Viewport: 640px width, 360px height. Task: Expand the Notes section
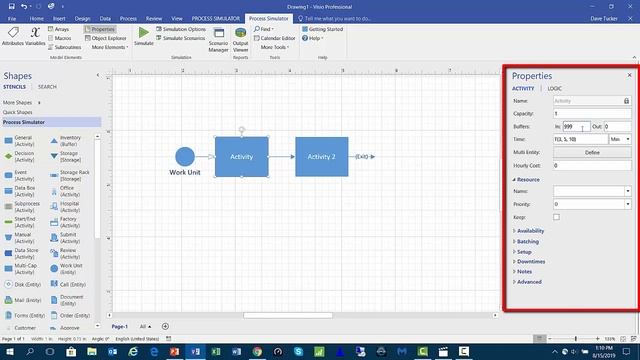tap(522, 271)
